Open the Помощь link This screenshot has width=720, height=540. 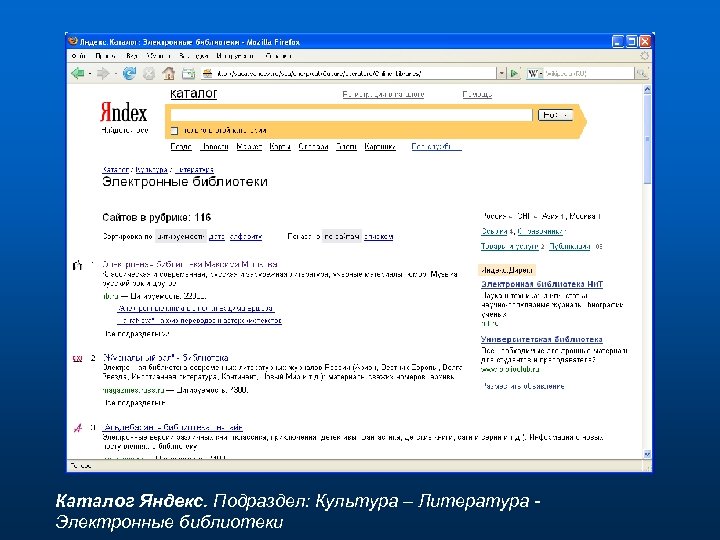tap(477, 94)
